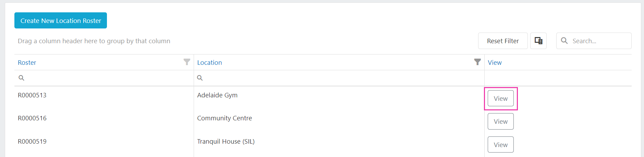Click the Roster filter row magnifier icon
Screen dimensions: 644x157
pyautogui.click(x=21, y=78)
